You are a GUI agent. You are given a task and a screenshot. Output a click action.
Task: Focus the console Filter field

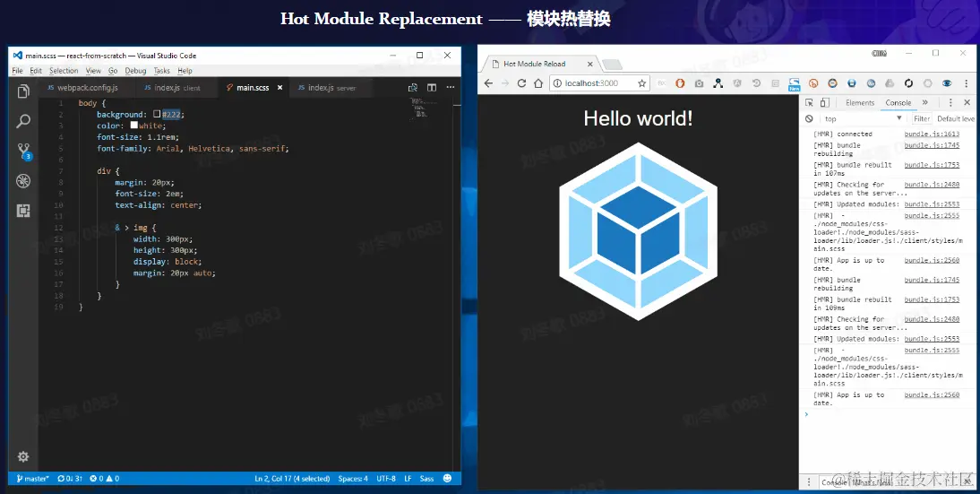point(922,119)
